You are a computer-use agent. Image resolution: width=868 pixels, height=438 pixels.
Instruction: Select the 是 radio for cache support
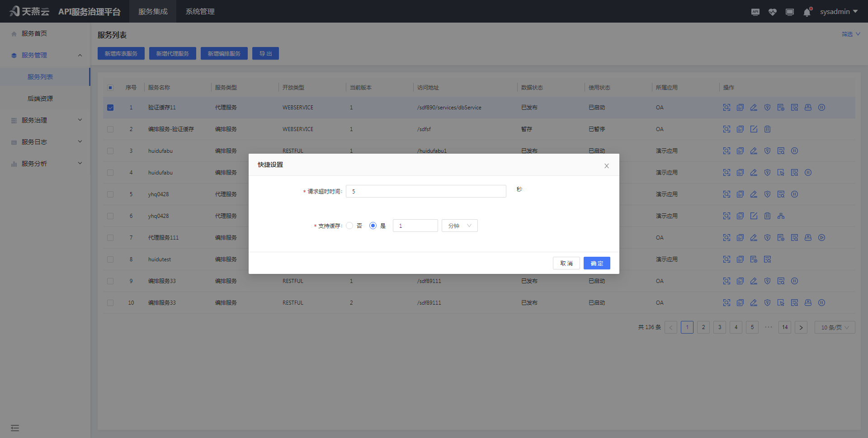(373, 226)
